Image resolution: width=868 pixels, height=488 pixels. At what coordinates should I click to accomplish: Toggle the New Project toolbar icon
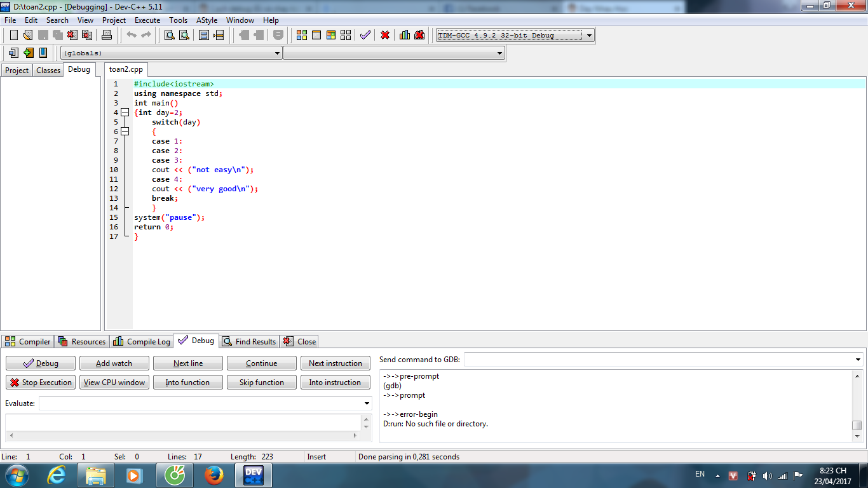[13, 53]
